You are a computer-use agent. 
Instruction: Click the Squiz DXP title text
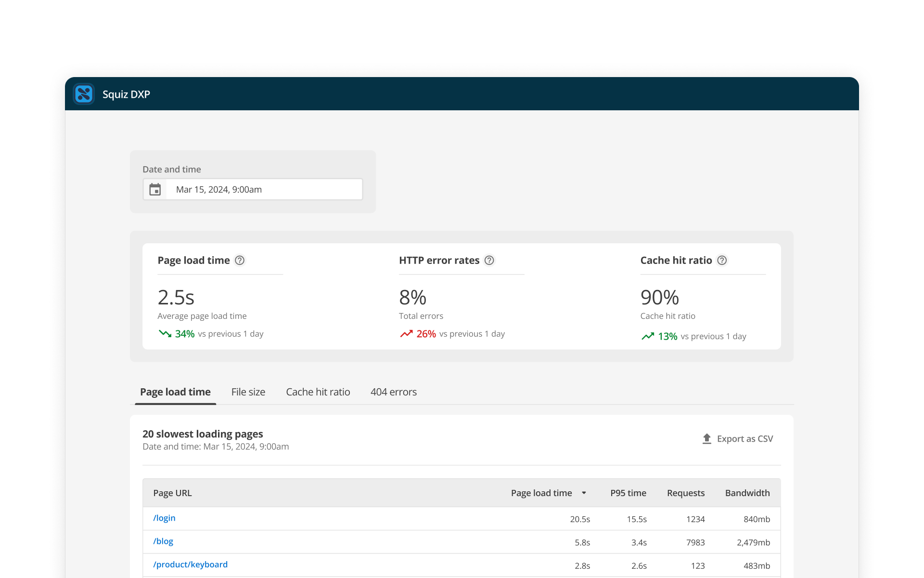pos(126,94)
